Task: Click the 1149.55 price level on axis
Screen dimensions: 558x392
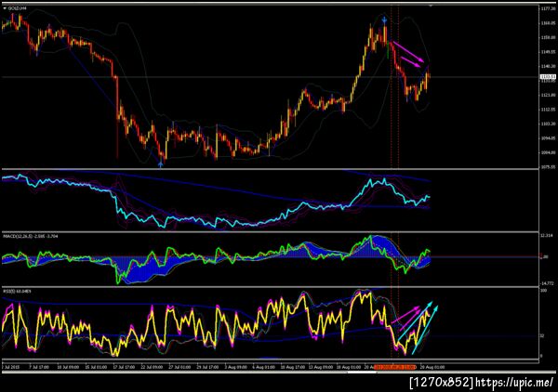Action: (x=548, y=51)
